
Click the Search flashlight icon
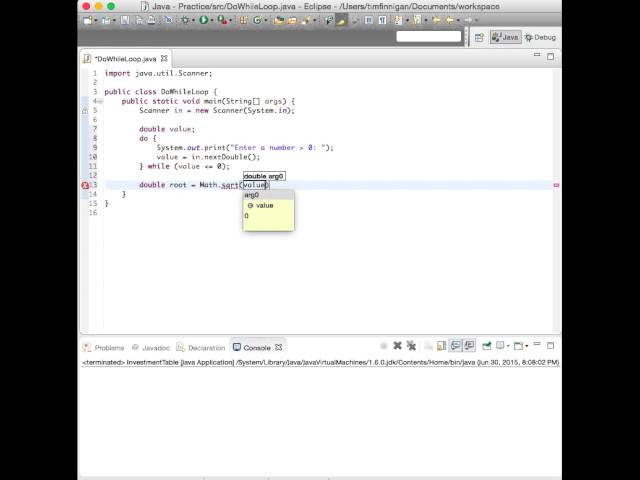pyautogui.click(x=305, y=20)
